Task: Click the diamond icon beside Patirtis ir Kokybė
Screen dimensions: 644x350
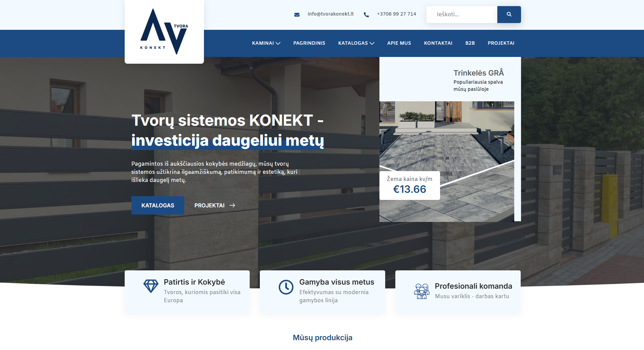Action: coord(151,286)
